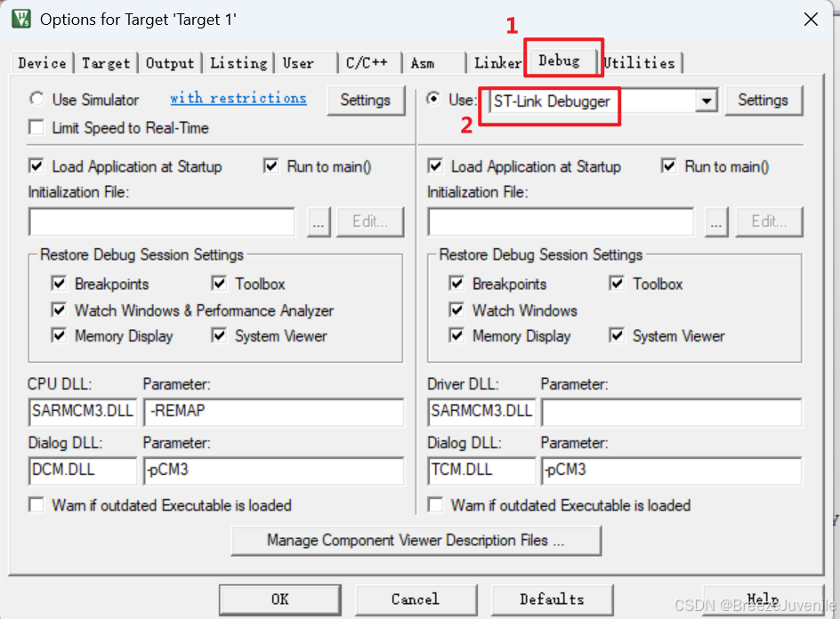Screen dimensions: 840x619
Task: Toggle hardware Load Application at Startup checkbox
Action: pos(435,166)
